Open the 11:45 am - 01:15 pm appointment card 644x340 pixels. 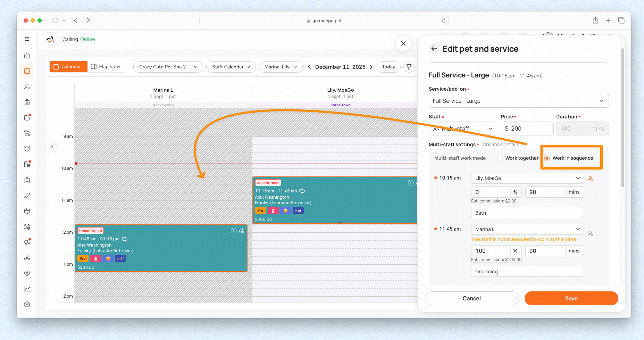pyautogui.click(x=161, y=248)
